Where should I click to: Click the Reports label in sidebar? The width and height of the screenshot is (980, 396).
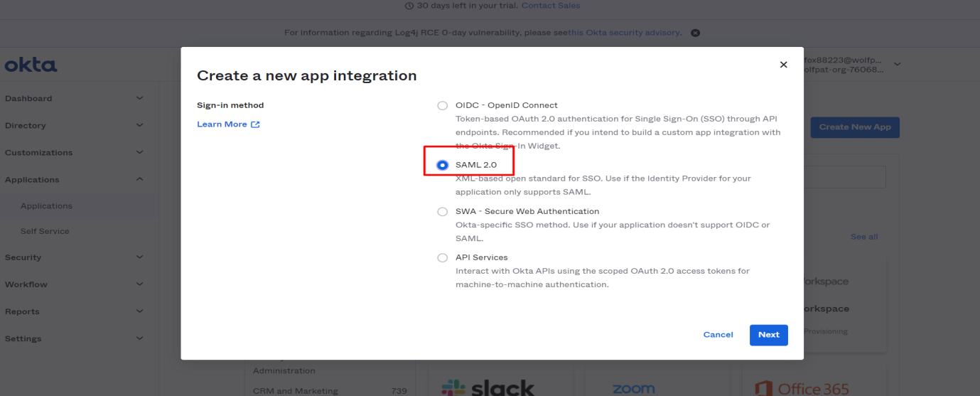point(22,311)
